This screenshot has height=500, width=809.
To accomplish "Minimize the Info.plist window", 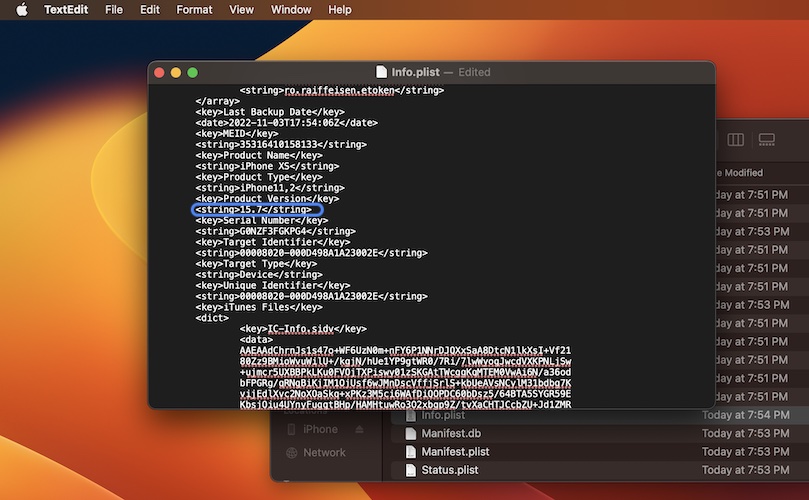I will click(176, 73).
